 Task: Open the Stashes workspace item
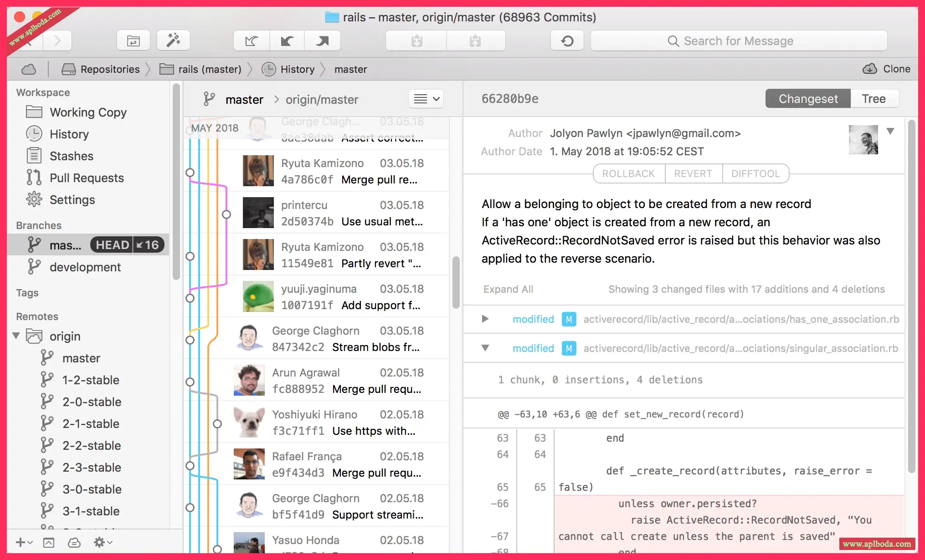point(71,156)
